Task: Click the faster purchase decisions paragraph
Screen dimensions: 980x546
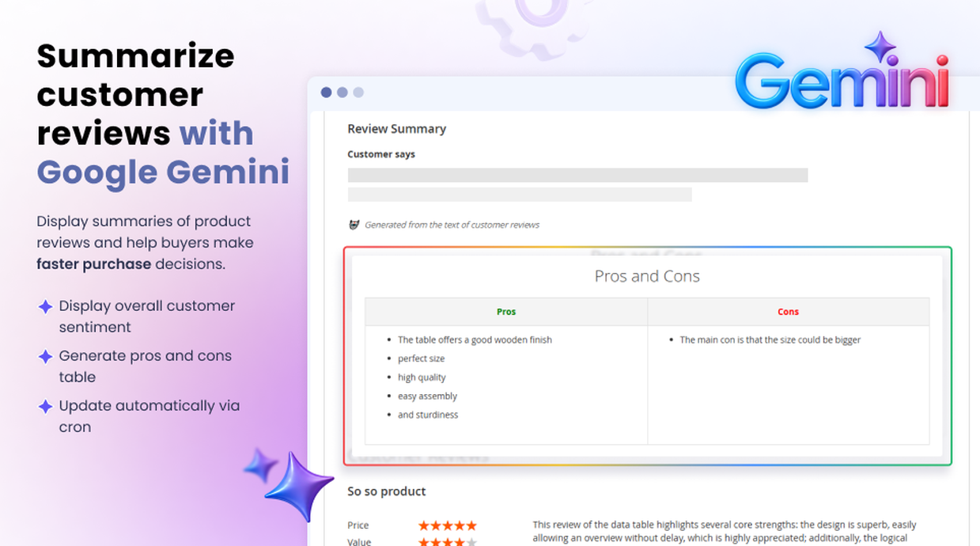Action: [146, 243]
